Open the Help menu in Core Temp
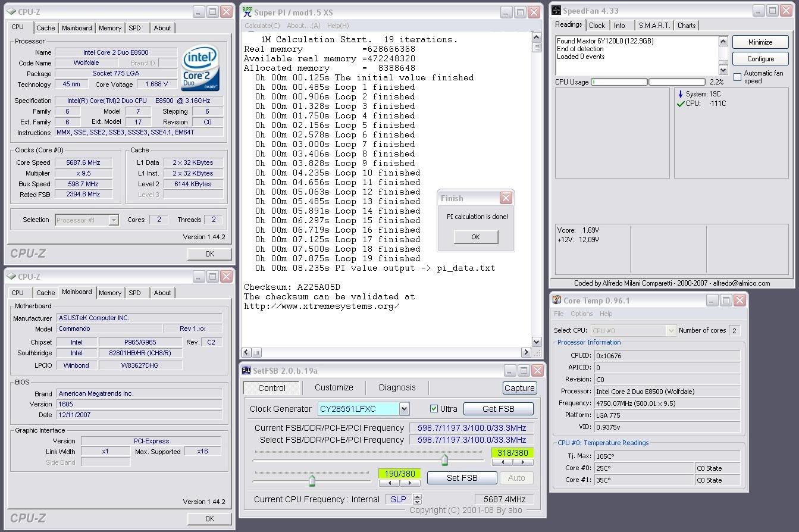 pyautogui.click(x=606, y=314)
